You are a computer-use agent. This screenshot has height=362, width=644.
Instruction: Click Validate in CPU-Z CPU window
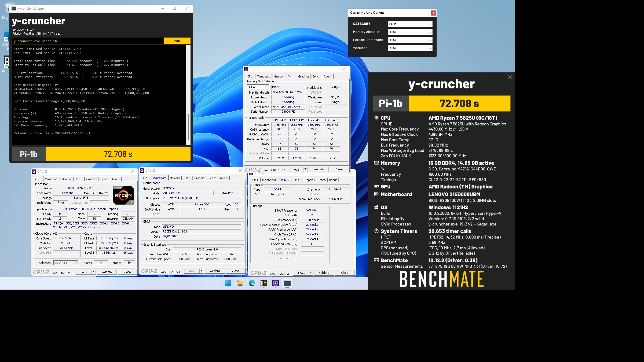[x=107, y=272]
